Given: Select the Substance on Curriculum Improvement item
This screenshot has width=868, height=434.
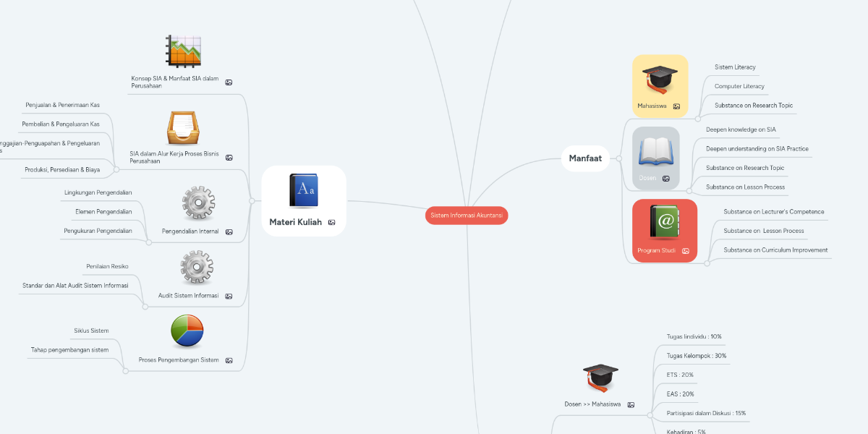Looking at the screenshot, I should tap(775, 250).
